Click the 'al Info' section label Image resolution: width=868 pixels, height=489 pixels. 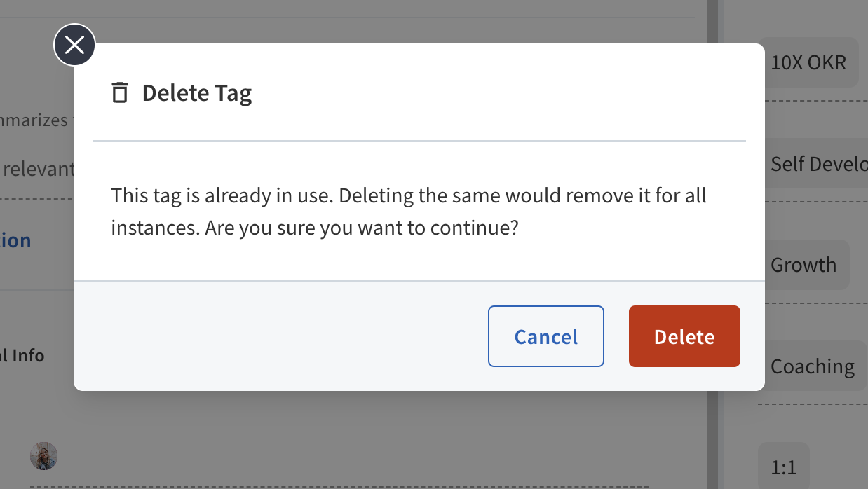[x=22, y=355]
